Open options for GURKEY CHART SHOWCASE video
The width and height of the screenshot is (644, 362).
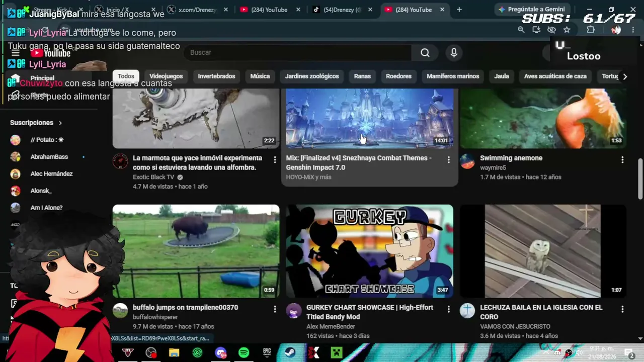pos(449,309)
